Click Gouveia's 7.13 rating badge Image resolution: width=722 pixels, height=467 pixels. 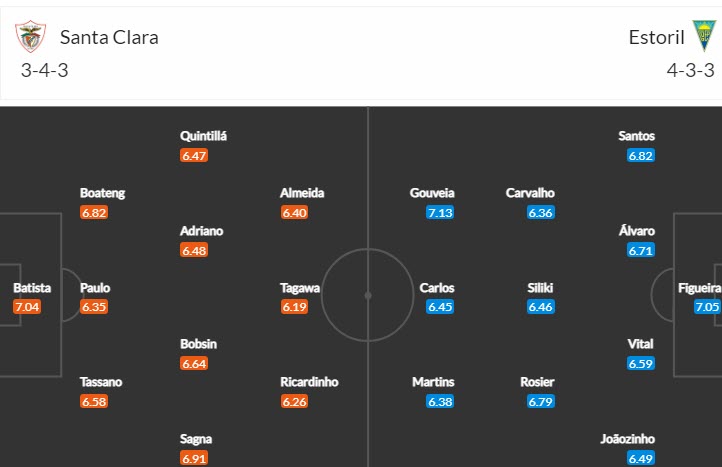[440, 212]
